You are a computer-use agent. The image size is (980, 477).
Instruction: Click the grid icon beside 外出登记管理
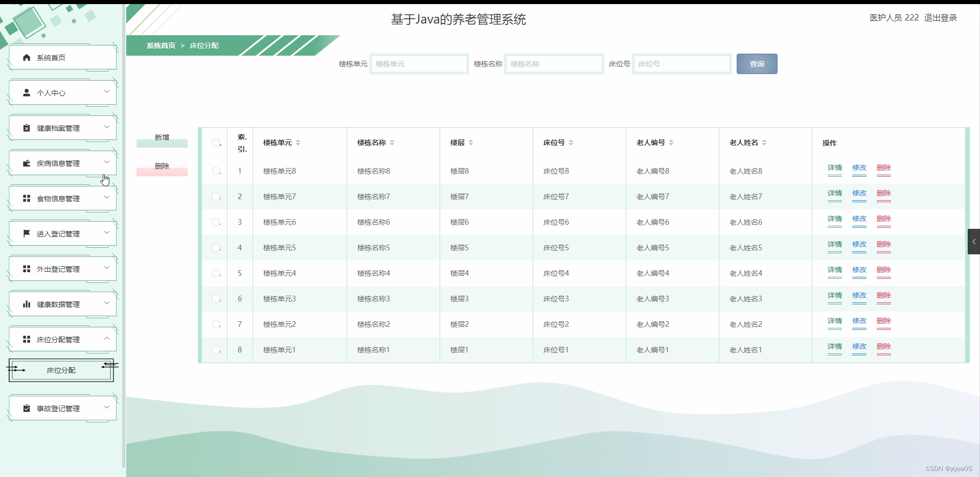point(27,269)
